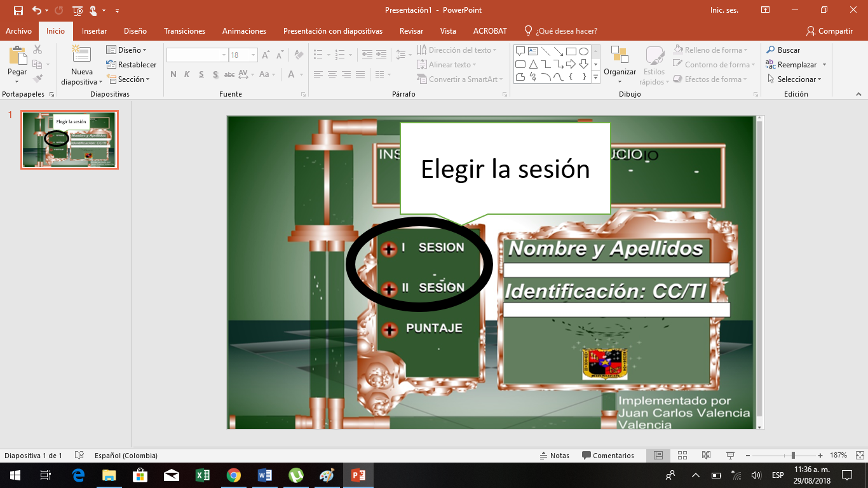
Task: Toggle Normal view in the status bar
Action: pos(658,456)
